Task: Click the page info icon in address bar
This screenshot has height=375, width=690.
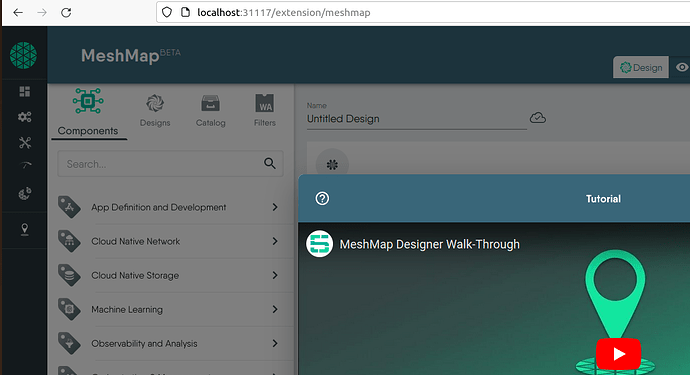Action: point(185,12)
